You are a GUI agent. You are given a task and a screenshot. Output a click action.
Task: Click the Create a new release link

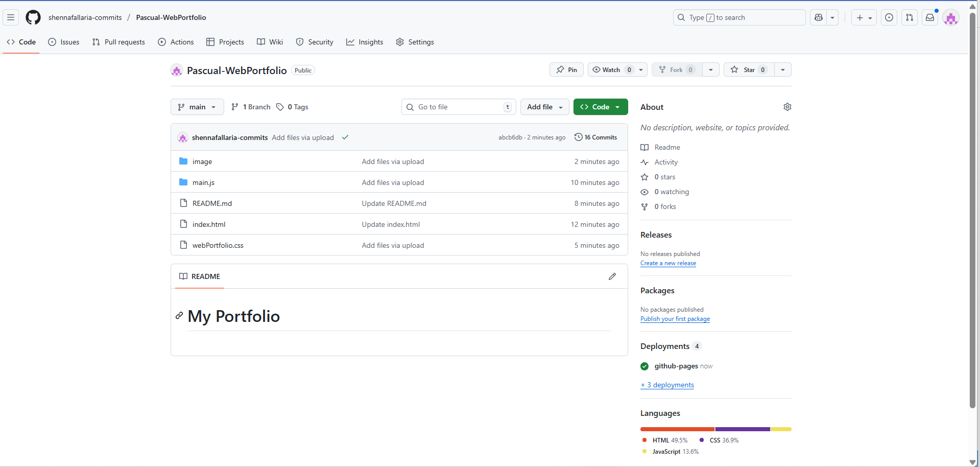click(x=668, y=263)
